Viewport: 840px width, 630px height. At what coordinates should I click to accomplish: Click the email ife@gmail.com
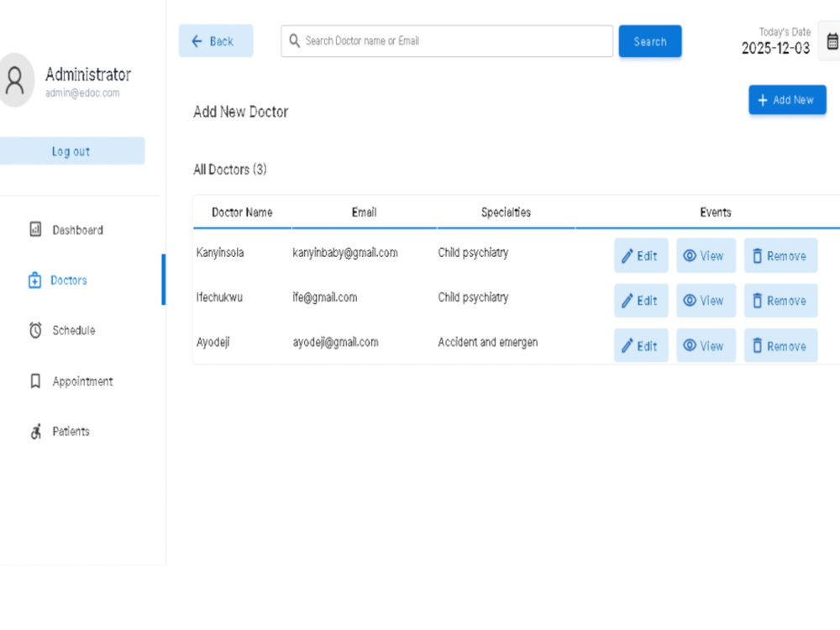[x=324, y=297]
